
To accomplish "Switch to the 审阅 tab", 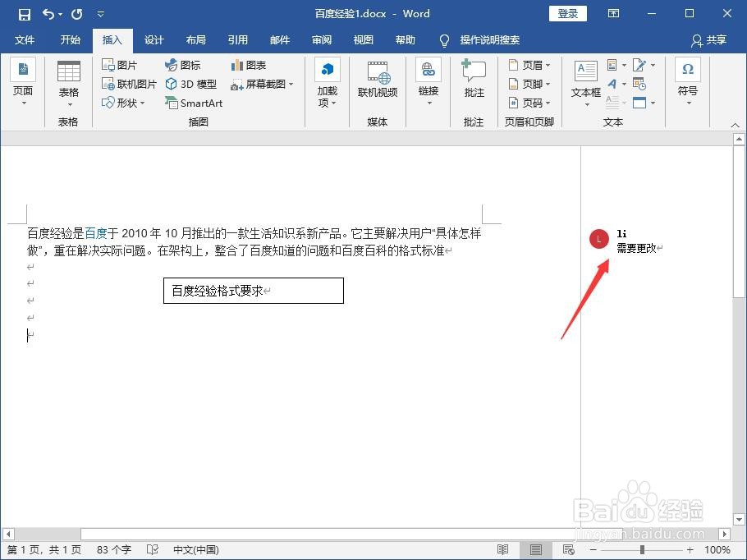I will [x=322, y=40].
